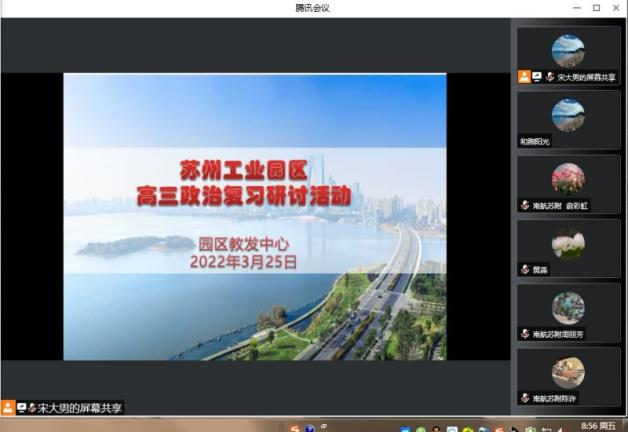This screenshot has height=432, width=628.
Task: Maximize the 腾讯会议 window
Action: tap(597, 8)
